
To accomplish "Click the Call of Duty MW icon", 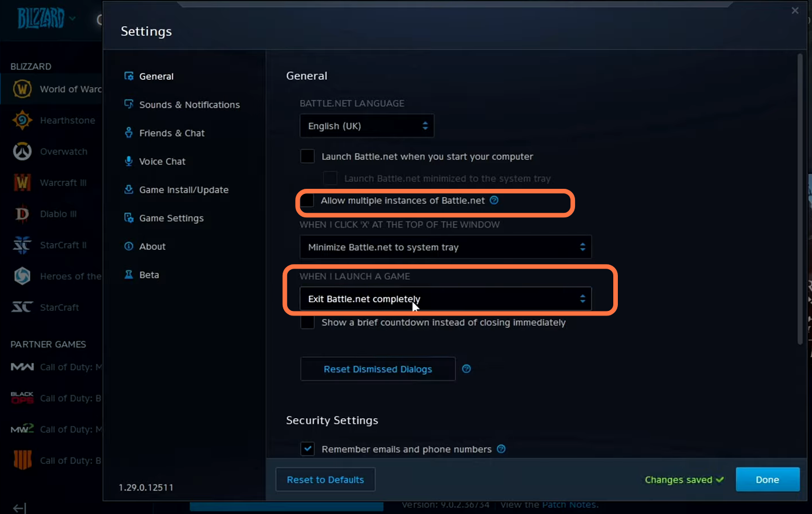I will tap(22, 367).
